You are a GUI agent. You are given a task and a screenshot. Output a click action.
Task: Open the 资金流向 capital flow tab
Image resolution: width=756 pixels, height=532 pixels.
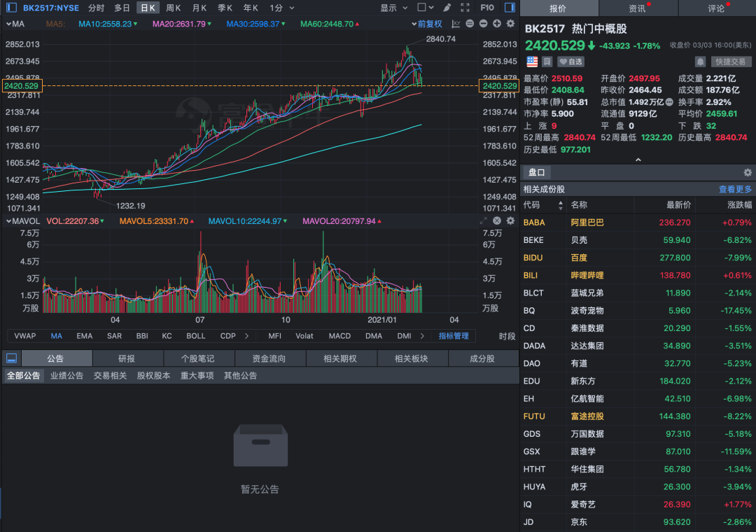coord(269,358)
